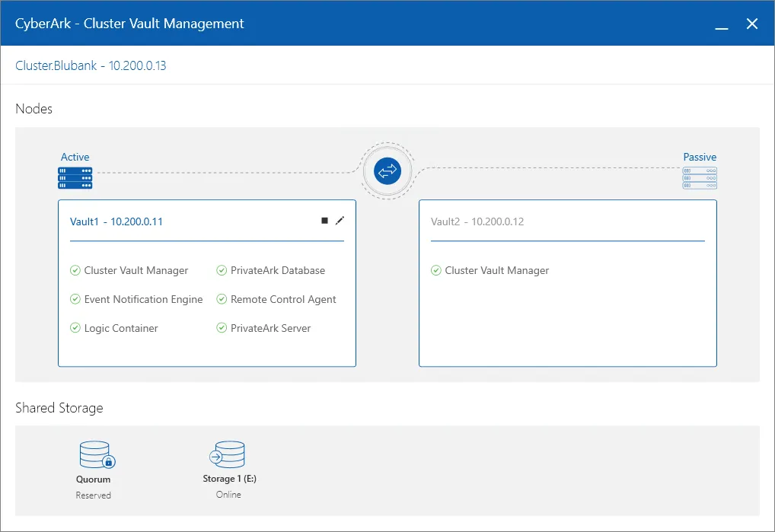775x532 pixels.
Task: Click the PrivateArk Server service label
Action: 270,328
